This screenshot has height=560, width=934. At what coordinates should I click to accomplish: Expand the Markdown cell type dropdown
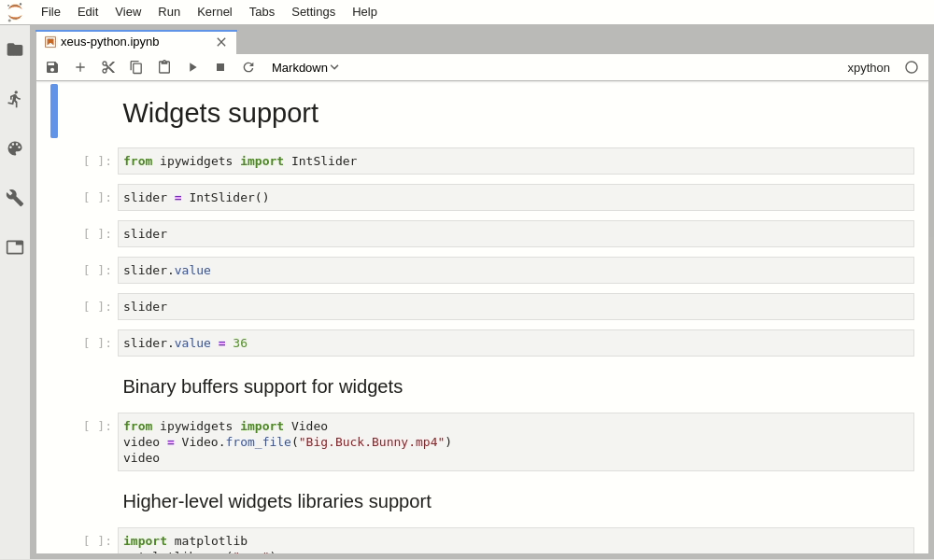[x=304, y=67]
